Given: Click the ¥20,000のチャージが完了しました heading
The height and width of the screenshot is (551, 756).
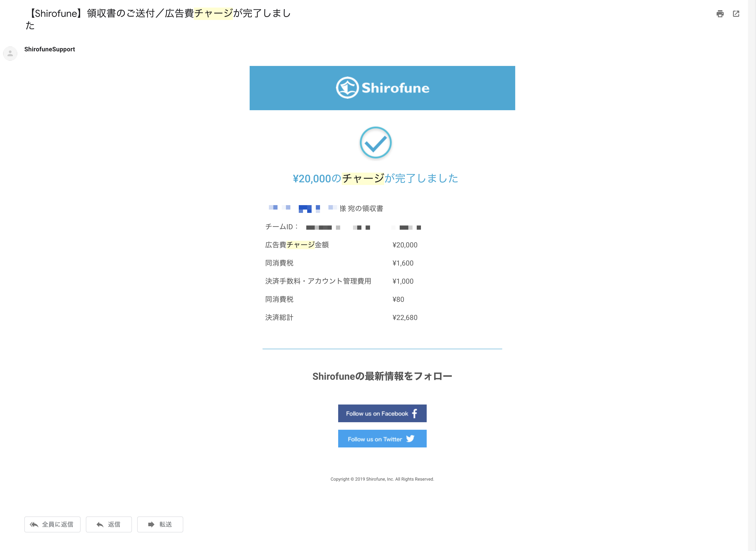Looking at the screenshot, I should click(376, 178).
